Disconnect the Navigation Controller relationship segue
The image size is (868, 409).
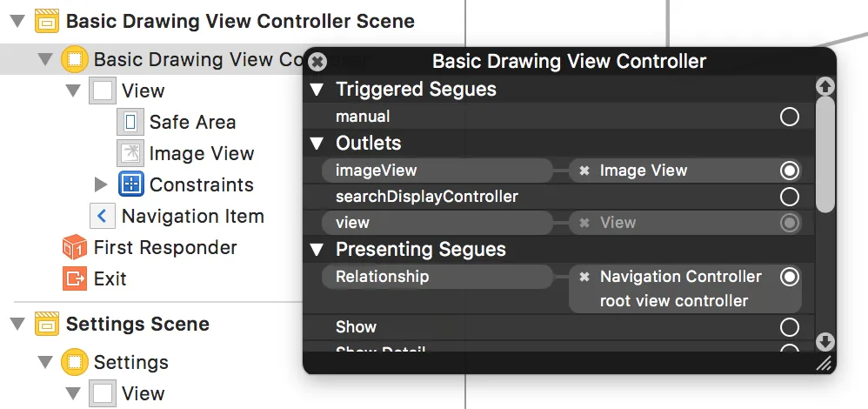point(584,277)
